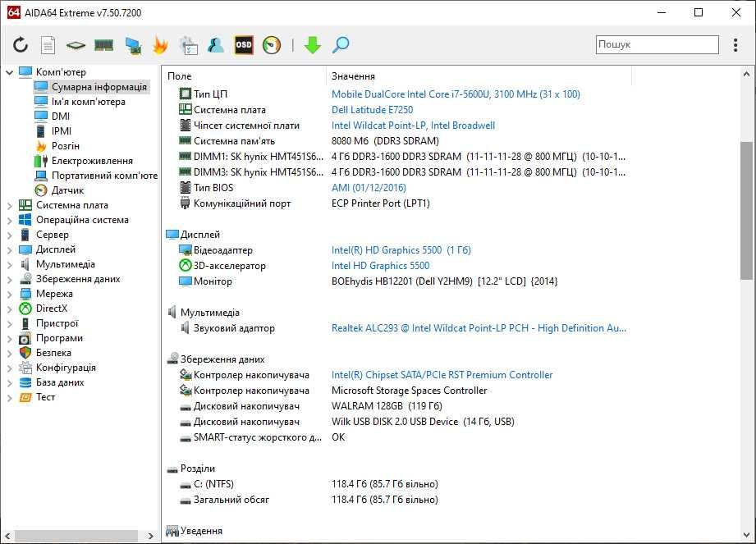Expand the Збереження даних tree node
Screen dimensions: 756x544
tap(9, 280)
